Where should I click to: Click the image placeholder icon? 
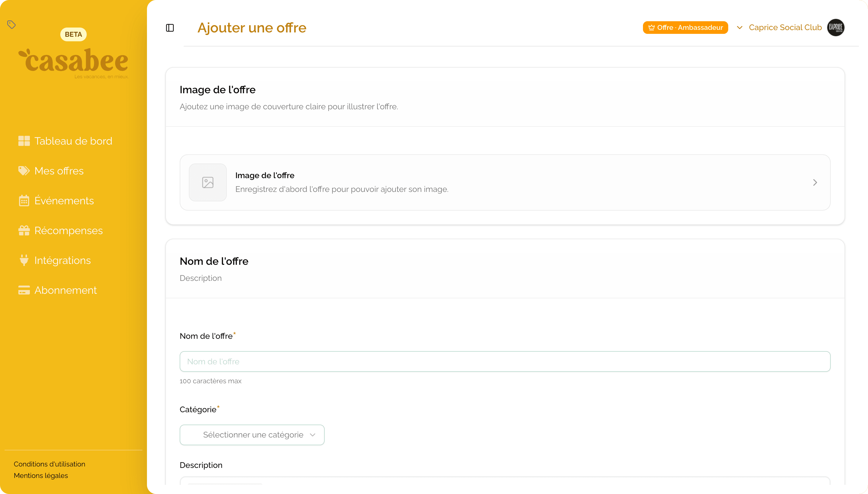tap(208, 182)
